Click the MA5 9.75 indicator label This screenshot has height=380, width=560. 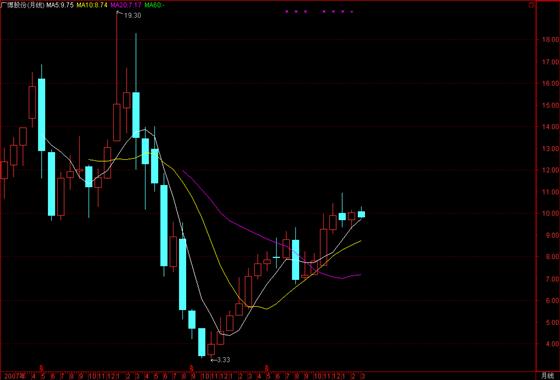click(x=60, y=5)
